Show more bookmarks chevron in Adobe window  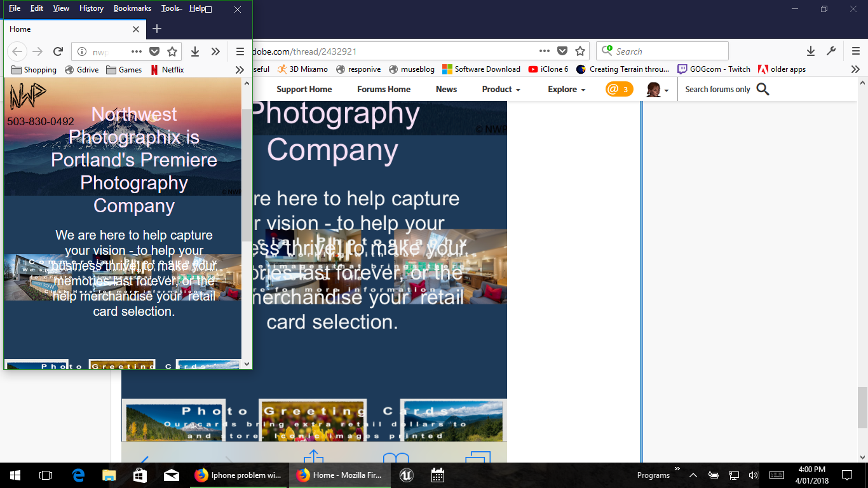click(x=855, y=69)
